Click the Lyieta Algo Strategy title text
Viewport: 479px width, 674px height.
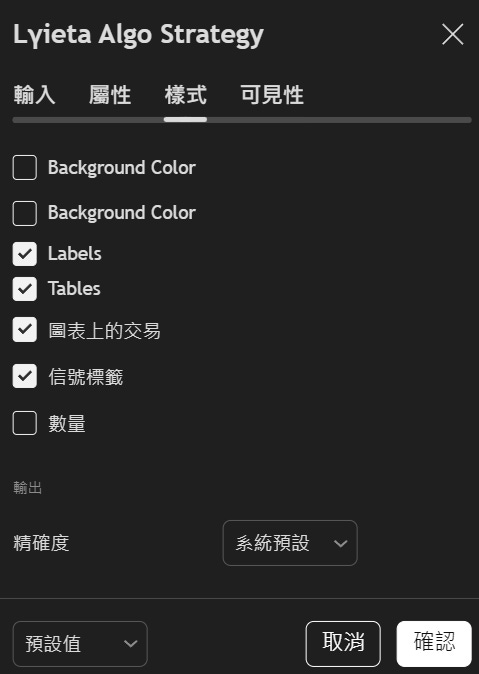click(138, 35)
